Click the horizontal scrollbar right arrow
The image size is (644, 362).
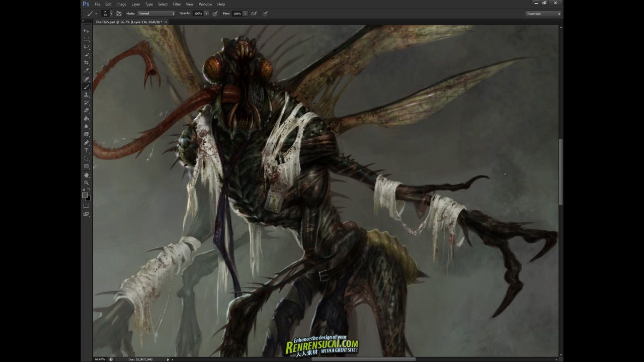click(556, 359)
